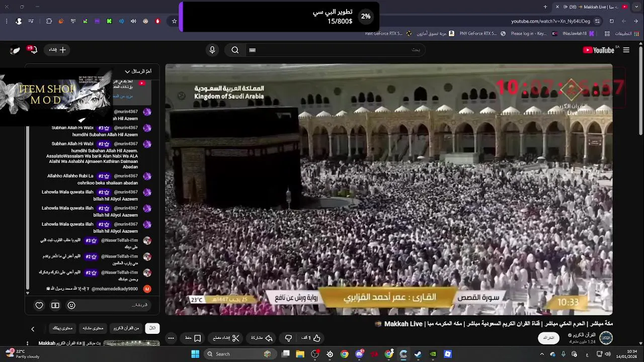Open the Quran channel avatar
The height and width of the screenshot is (362, 644).
pos(606,338)
